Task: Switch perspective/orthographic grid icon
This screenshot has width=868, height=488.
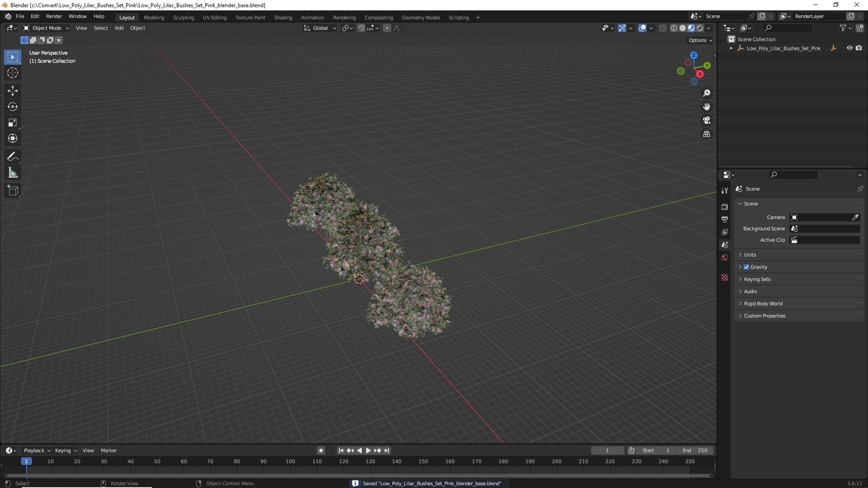Action: [707, 134]
